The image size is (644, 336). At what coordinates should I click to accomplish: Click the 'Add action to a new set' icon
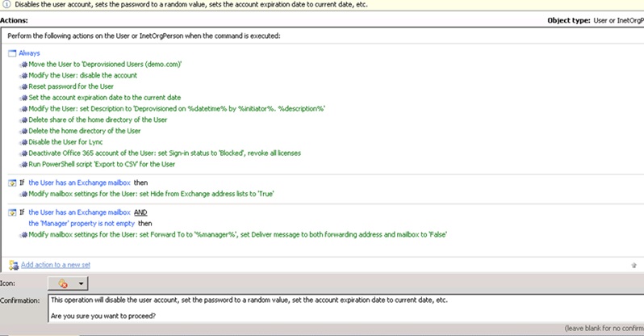[x=14, y=265]
